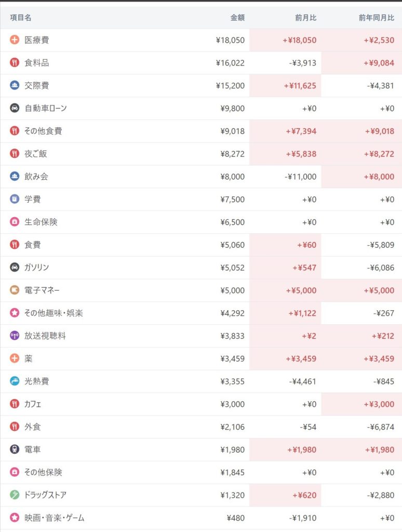Click the train icon beside 電車
Screen dimensions: 402x532
(x=15, y=449)
